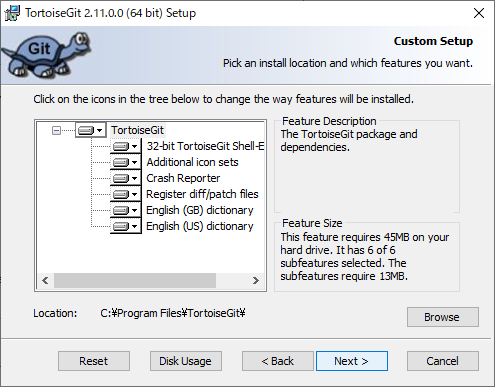Open the 32-bit TortoiseGit Shell extension feature icon
The height and width of the screenshot is (387, 495).
(x=126, y=146)
